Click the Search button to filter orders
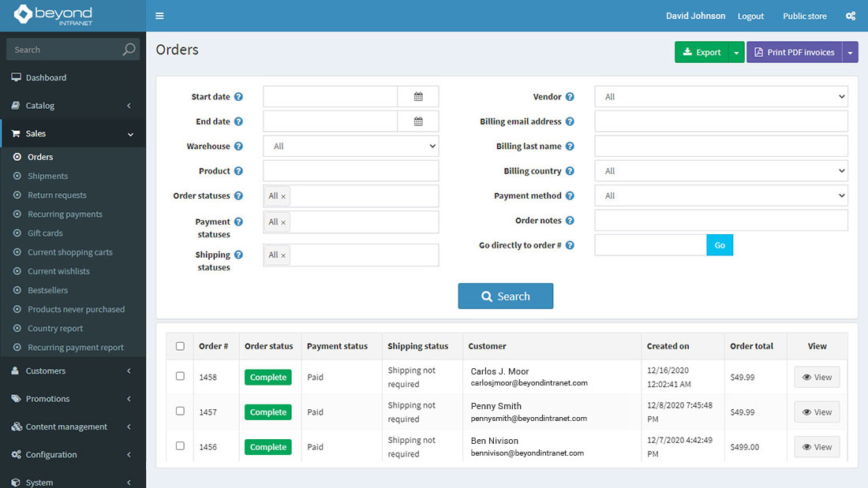Viewport: 868px width, 488px height. point(505,296)
